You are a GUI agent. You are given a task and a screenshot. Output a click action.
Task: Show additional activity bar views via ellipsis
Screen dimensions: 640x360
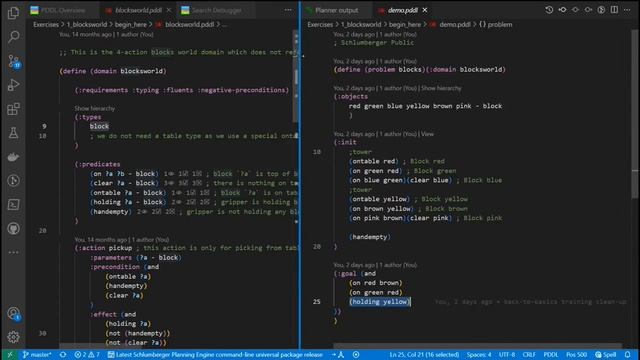[x=13, y=253]
